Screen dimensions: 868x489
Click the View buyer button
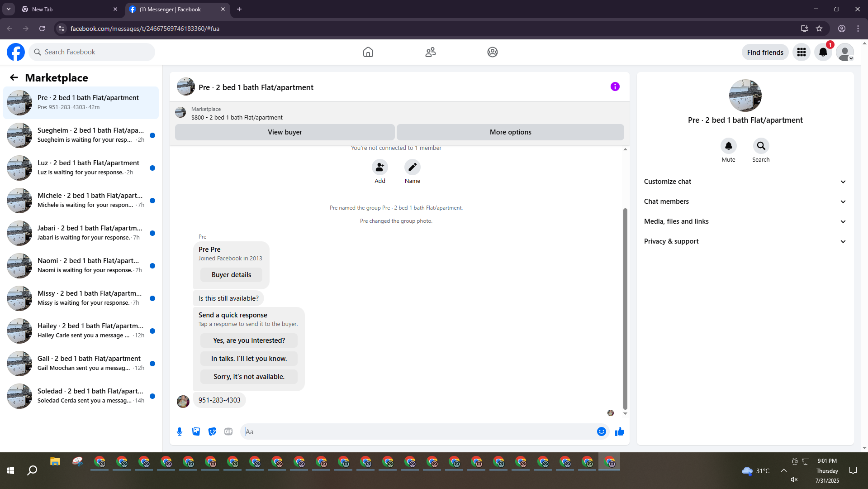coord(285,132)
